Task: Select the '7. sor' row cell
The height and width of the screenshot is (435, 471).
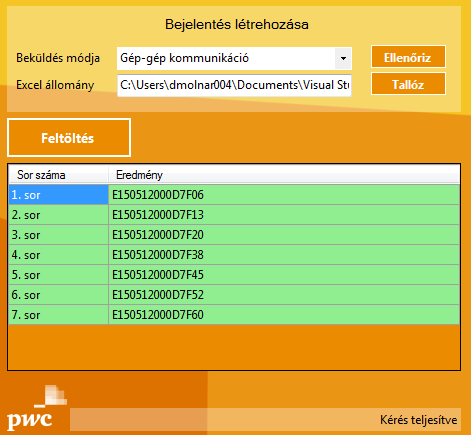Action: point(59,315)
